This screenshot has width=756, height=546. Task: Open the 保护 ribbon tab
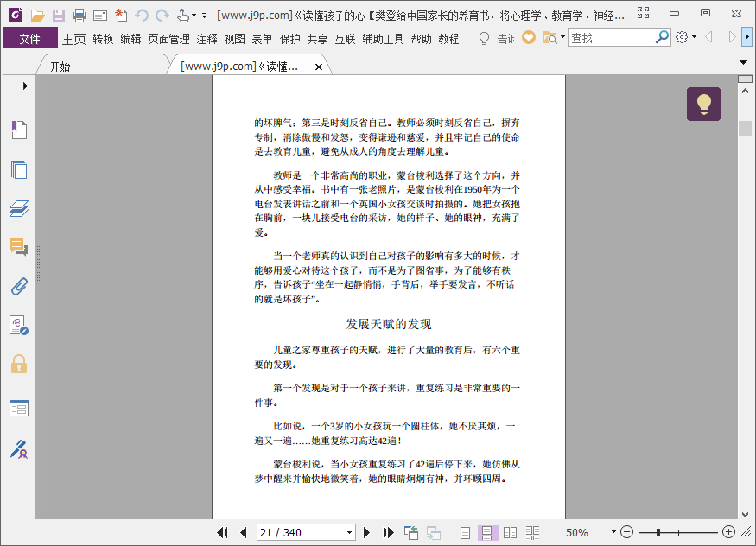pos(289,39)
